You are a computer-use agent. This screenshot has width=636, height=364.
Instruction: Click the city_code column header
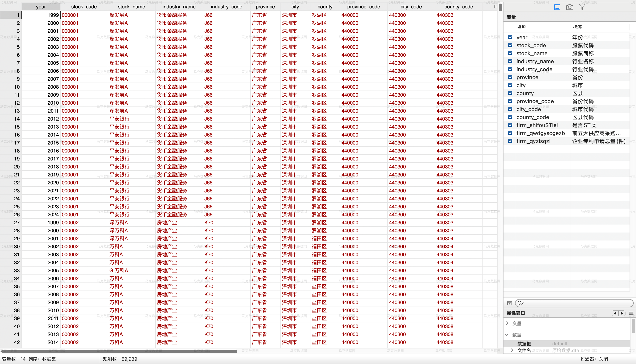[x=411, y=7]
